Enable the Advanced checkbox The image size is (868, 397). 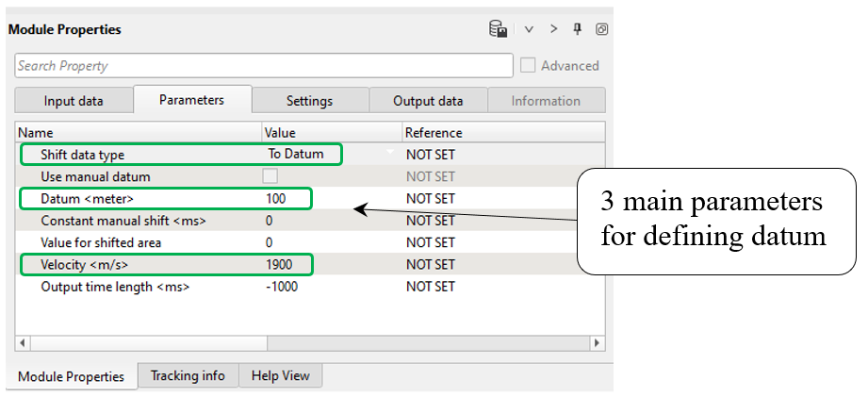pos(528,65)
